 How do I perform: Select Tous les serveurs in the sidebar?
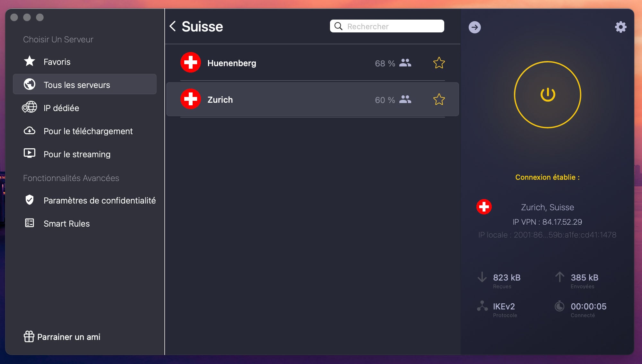pos(77,84)
